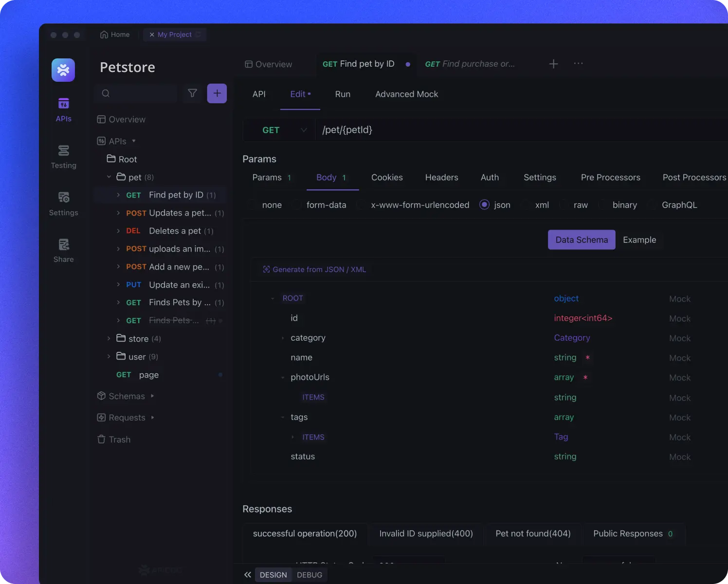Select the json body type radio
This screenshot has height=584, width=728.
484,205
